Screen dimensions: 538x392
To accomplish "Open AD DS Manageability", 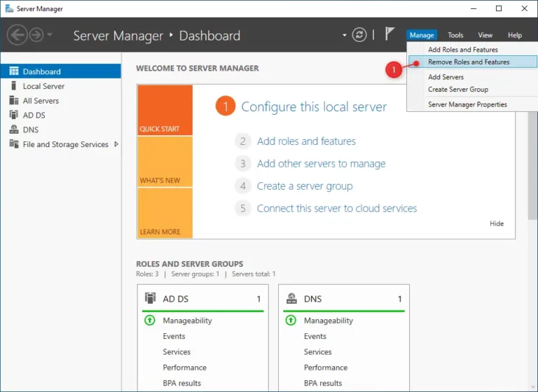I will pyautogui.click(x=187, y=321).
